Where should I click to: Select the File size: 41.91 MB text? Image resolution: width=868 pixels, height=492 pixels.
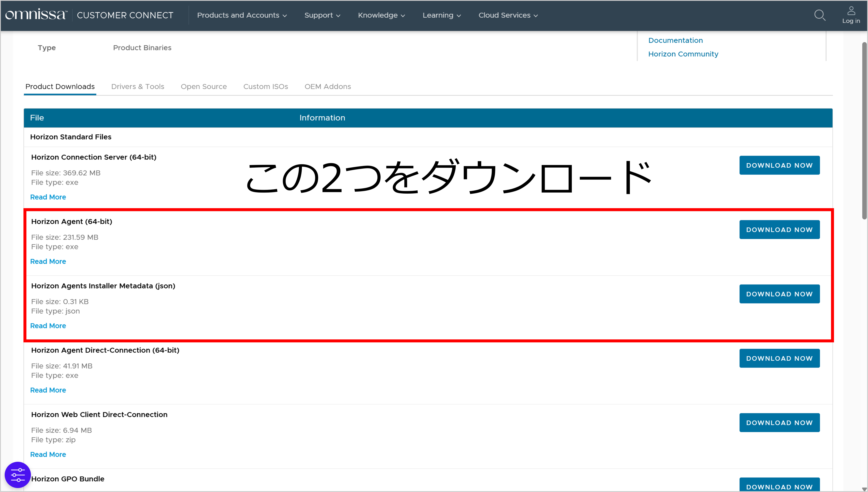(62, 366)
